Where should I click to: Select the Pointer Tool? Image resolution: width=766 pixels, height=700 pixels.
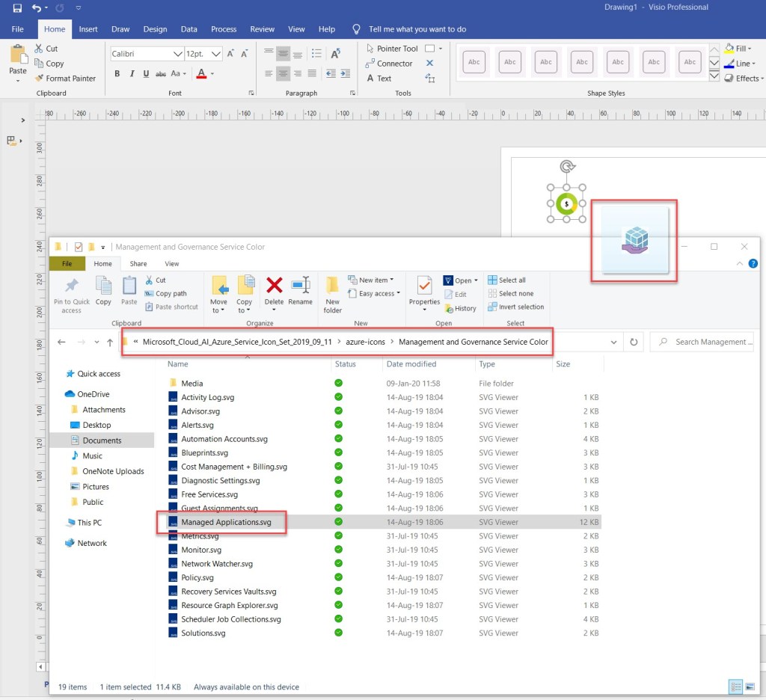pyautogui.click(x=391, y=49)
